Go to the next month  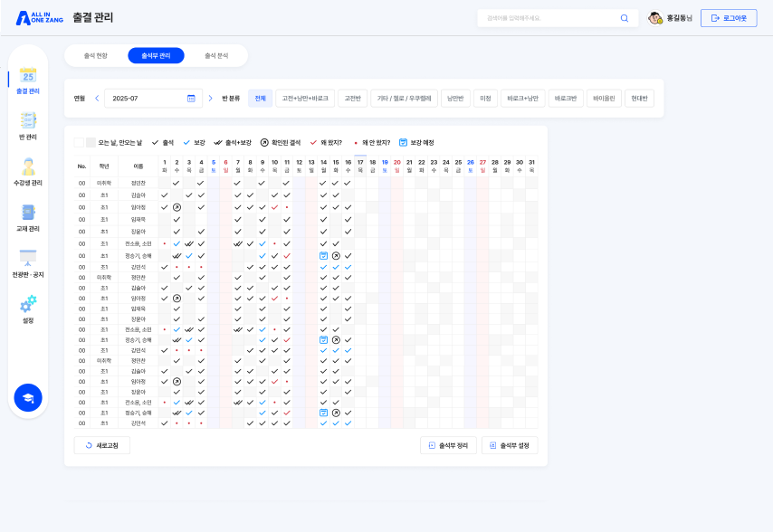pos(211,99)
